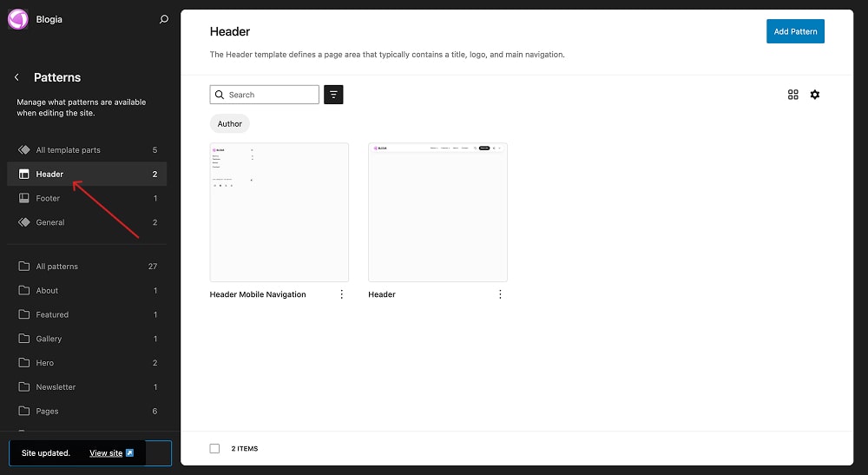Image resolution: width=868 pixels, height=475 pixels.
Task: Open actions menu for Header Mobile Navigation
Action: [x=341, y=294]
